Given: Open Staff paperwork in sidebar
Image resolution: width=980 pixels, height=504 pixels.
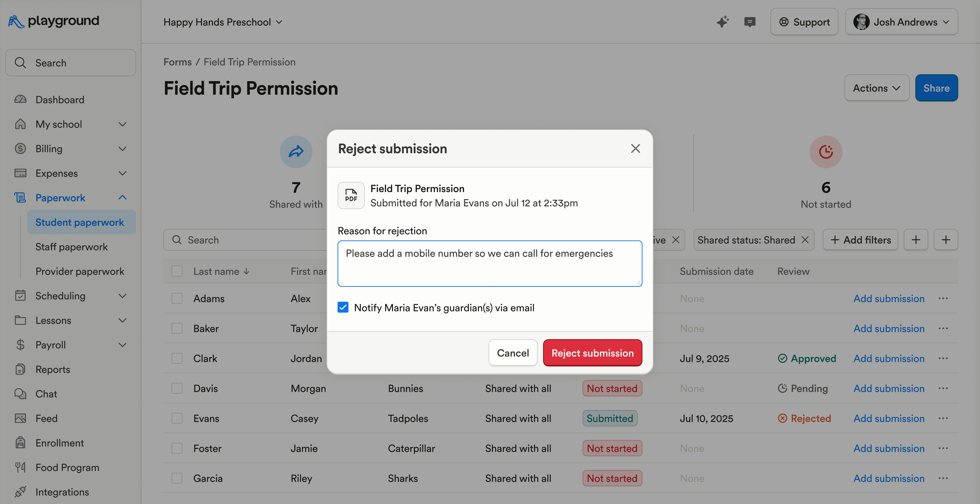Looking at the screenshot, I should (x=71, y=247).
